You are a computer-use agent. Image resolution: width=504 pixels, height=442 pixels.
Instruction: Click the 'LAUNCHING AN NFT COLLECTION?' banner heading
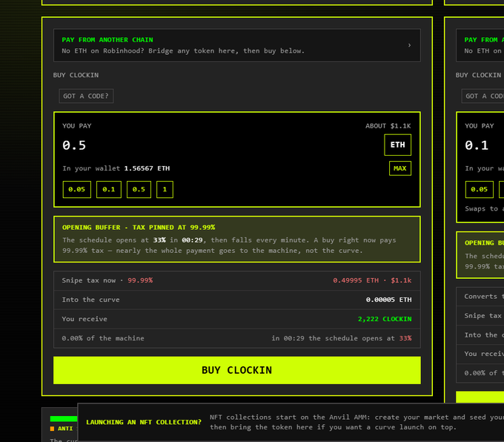144,422
